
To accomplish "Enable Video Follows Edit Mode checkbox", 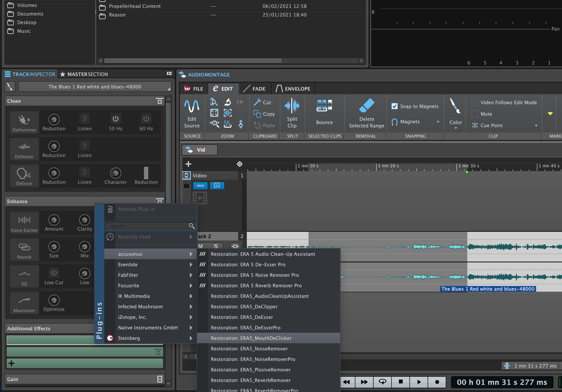I will (475, 102).
